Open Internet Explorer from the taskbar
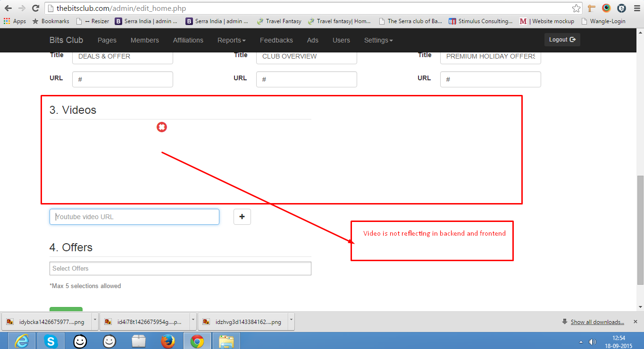Image resolution: width=644 pixels, height=349 pixels. [22, 340]
